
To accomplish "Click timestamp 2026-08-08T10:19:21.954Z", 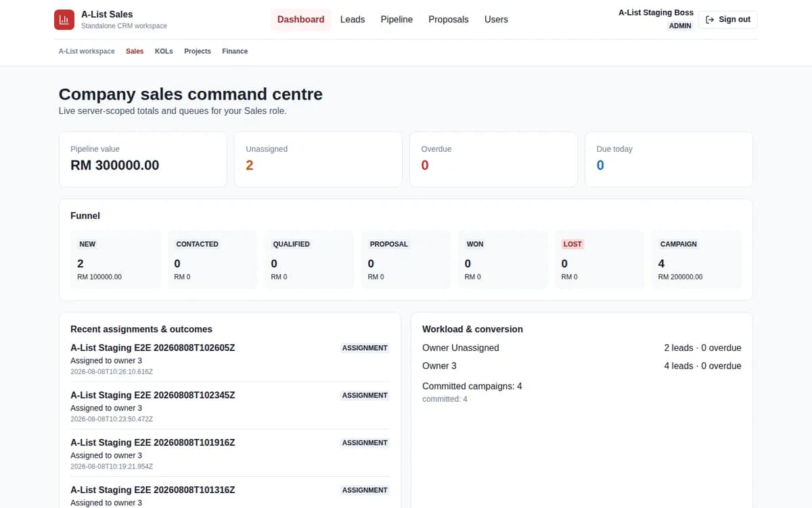I will (112, 467).
